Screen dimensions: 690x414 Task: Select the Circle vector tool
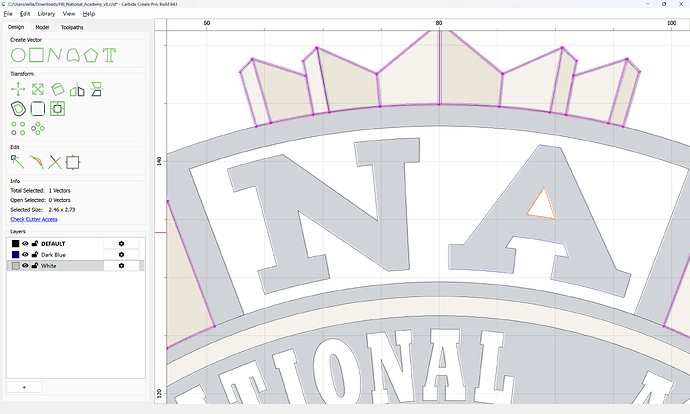pos(18,55)
